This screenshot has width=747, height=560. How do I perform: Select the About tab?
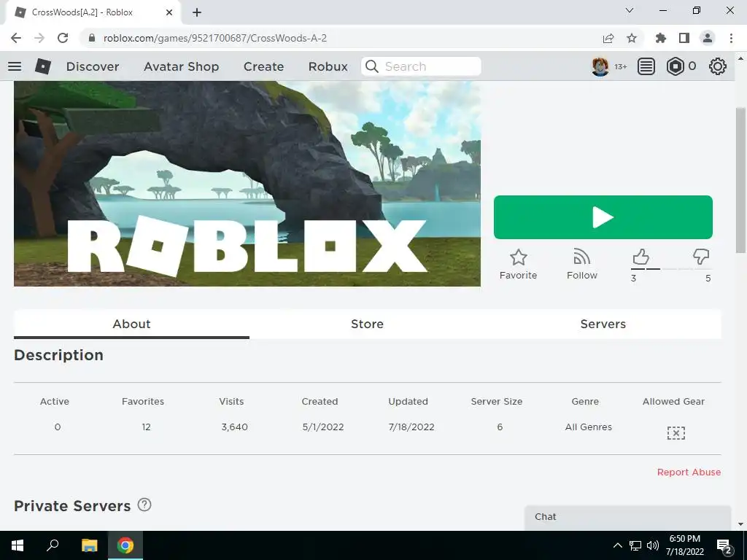click(131, 324)
